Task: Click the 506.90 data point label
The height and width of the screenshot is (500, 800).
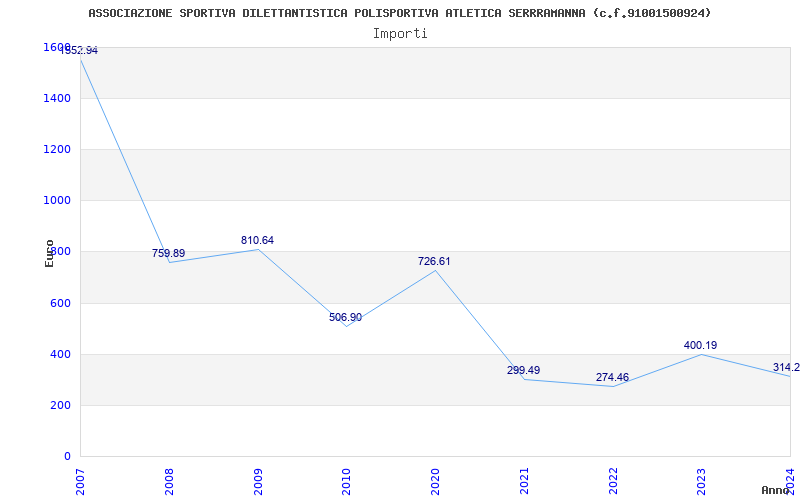Action: (345, 317)
